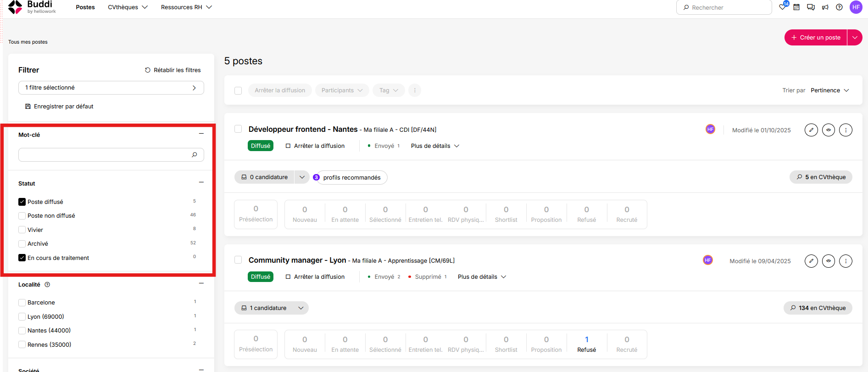Click the eye preview icon for Community manager

(x=829, y=261)
